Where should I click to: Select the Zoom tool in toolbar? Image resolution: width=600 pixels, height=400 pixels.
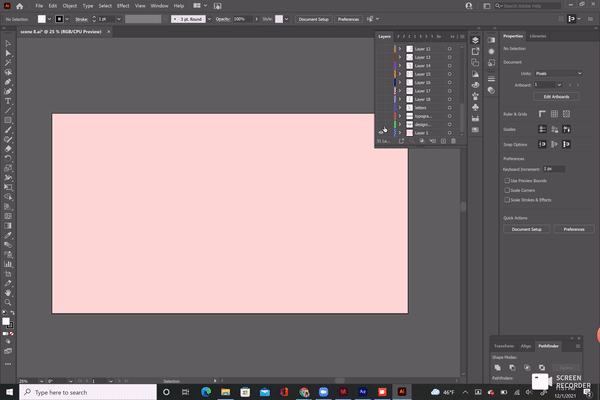(8, 302)
